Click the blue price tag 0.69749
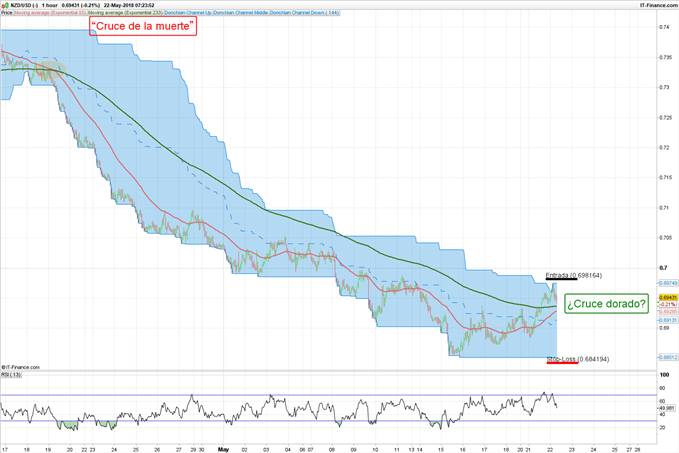Image resolution: width=679 pixels, height=453 pixels. click(668, 283)
